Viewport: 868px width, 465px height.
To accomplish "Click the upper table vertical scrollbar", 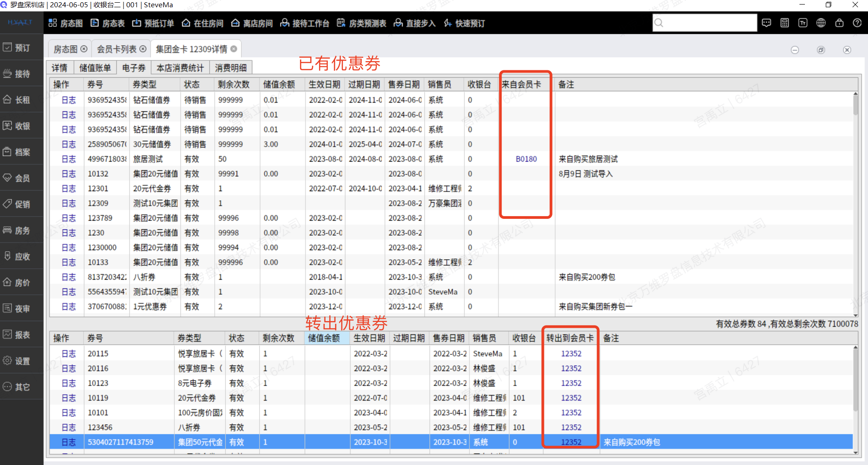I will (855, 204).
